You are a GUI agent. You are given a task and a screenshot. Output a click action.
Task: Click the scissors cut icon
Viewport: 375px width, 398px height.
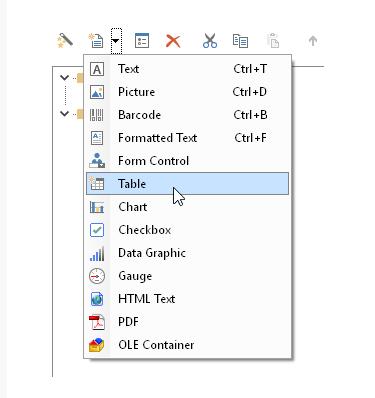(x=210, y=41)
